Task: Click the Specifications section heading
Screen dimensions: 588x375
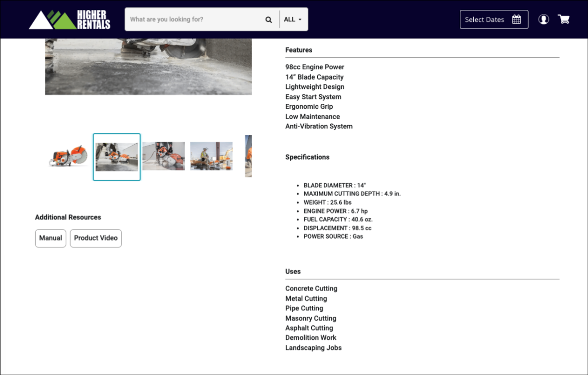Action: [x=307, y=157]
